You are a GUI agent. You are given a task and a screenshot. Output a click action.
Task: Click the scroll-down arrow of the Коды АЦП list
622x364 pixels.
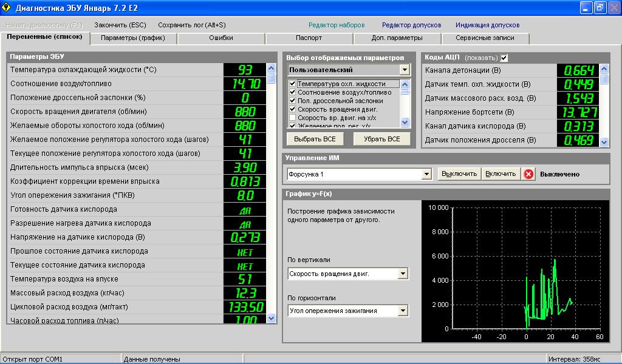(604, 141)
